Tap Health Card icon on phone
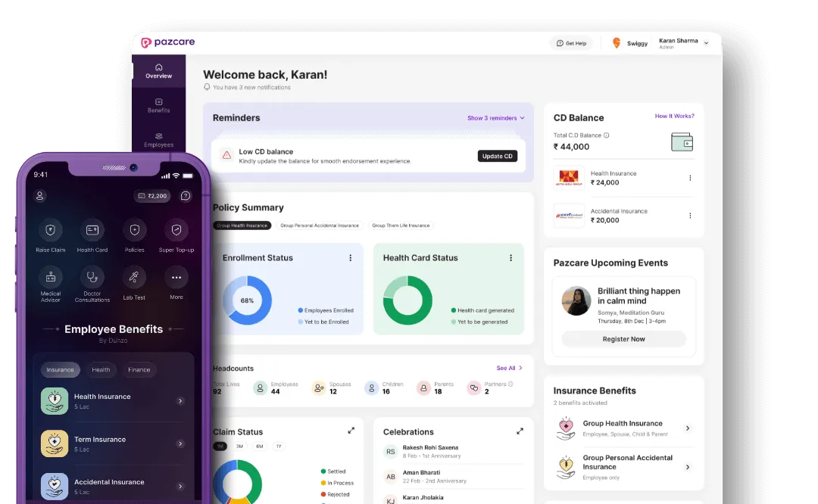 (92, 230)
